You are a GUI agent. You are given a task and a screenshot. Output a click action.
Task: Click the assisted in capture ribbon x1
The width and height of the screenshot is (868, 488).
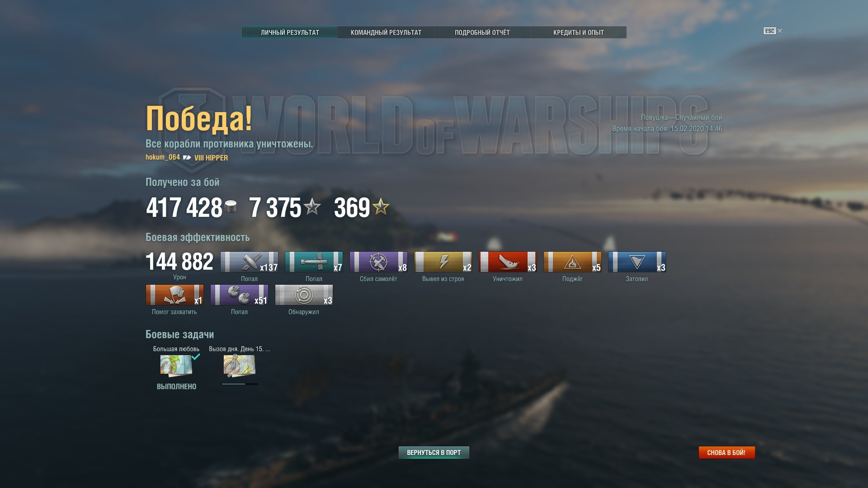175,295
